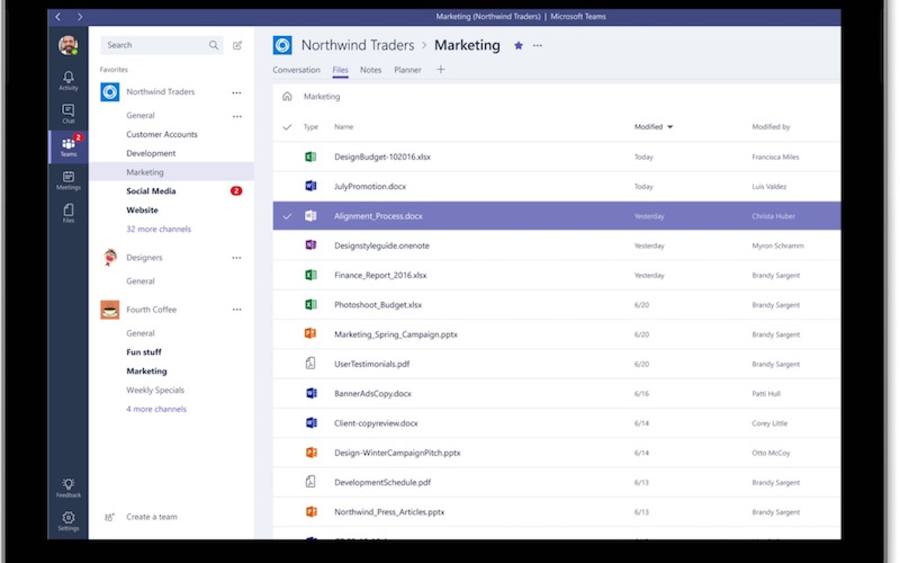The image size is (900, 563).
Task: Add a new tab with plus button
Action: [441, 69]
